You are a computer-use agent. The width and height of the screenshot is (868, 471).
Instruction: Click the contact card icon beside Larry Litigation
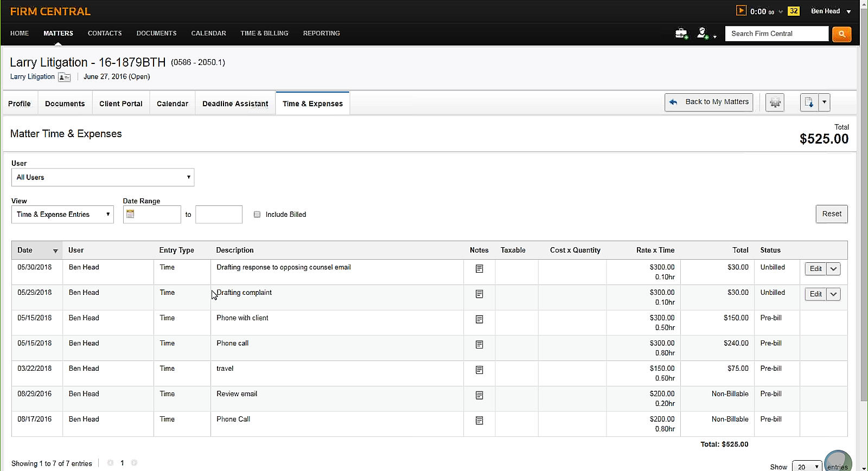pyautogui.click(x=65, y=77)
